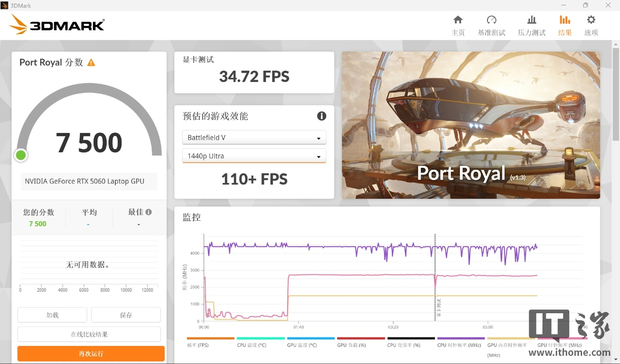Open the Home icon in top navigation

pyautogui.click(x=458, y=20)
